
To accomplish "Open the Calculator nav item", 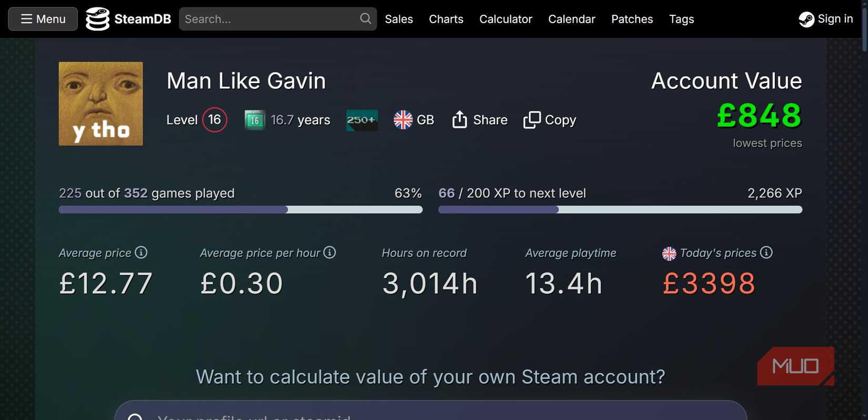I will [506, 19].
